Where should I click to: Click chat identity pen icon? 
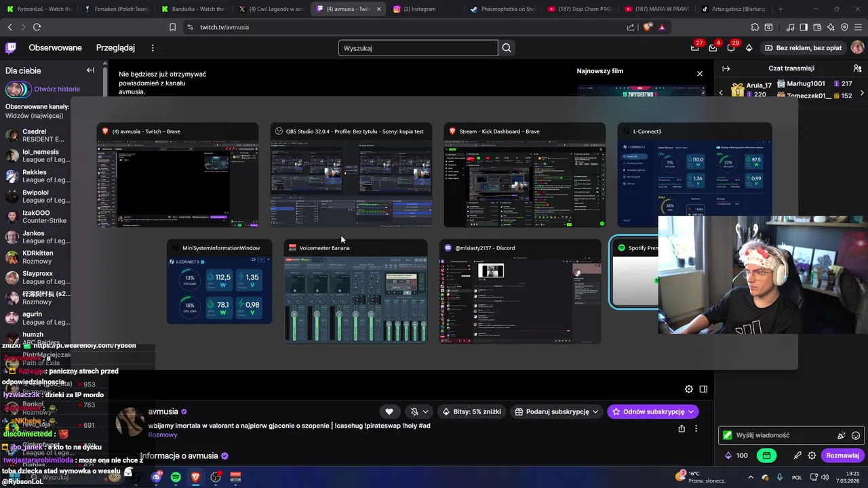[x=797, y=455]
